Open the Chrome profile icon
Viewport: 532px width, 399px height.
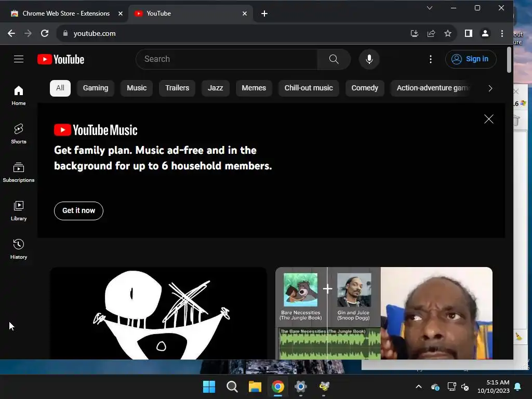click(485, 33)
